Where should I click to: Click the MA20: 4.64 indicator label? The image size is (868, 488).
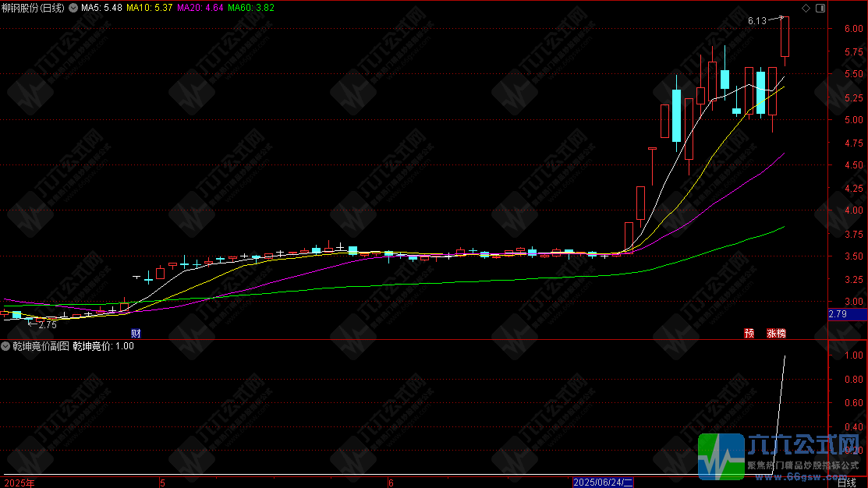(200, 8)
